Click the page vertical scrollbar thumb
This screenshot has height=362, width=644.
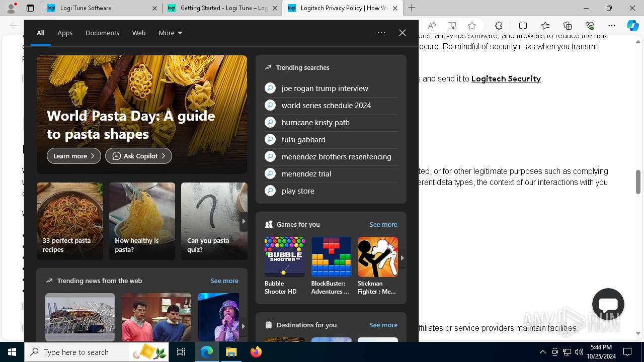[638, 182]
